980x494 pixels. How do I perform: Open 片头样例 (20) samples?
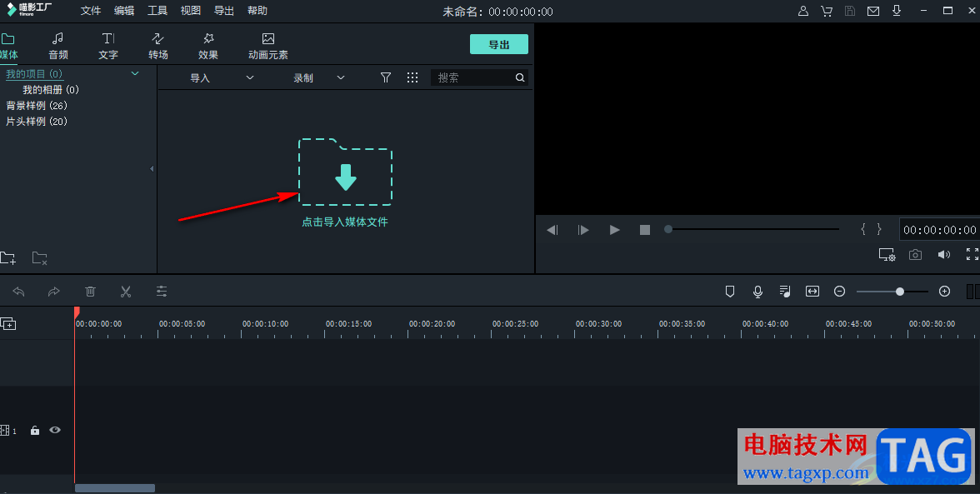coord(37,121)
